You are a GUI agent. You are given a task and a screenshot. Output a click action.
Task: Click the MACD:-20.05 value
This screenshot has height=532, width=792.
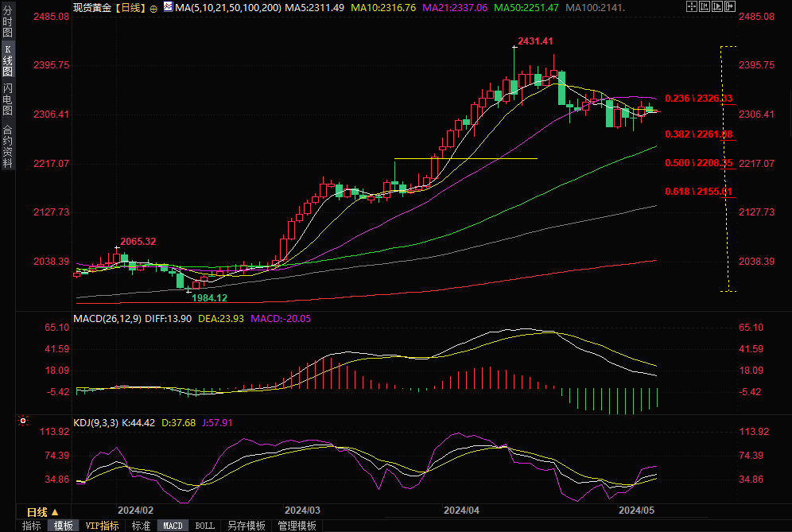point(281,319)
